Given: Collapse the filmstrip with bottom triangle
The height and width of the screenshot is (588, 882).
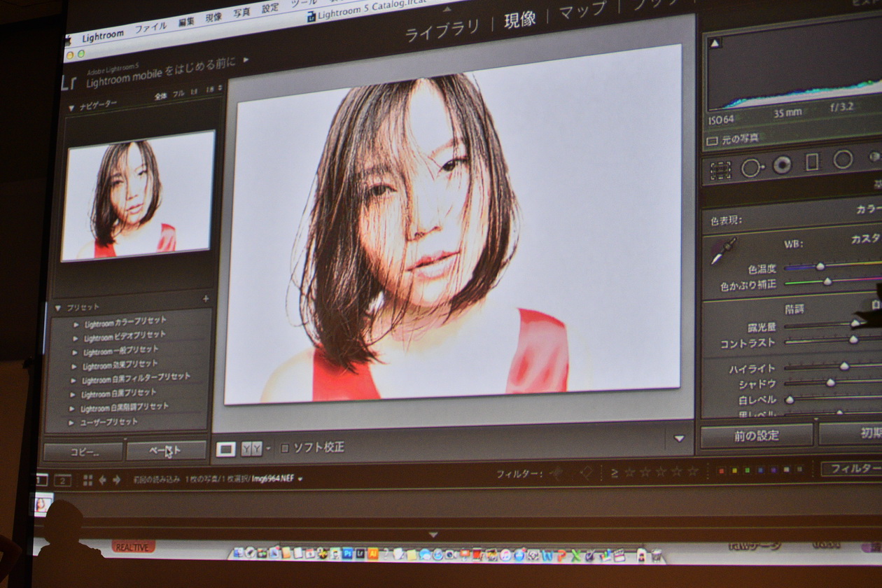Looking at the screenshot, I should (433, 535).
